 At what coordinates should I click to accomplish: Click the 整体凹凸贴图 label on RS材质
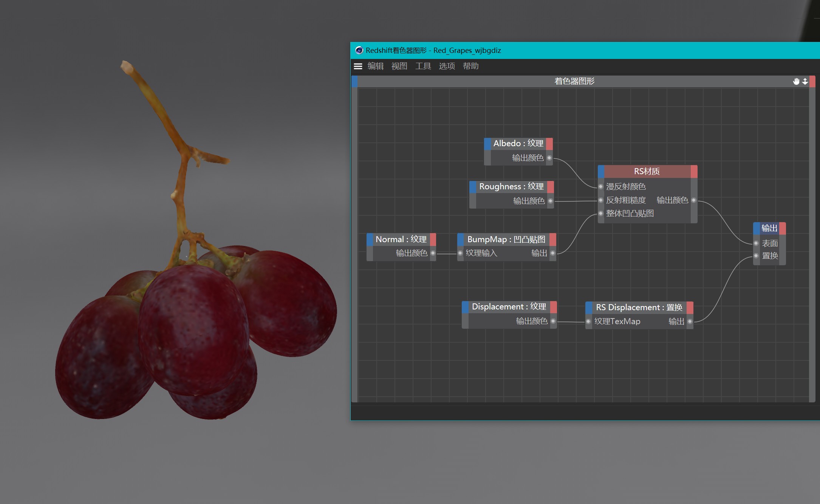[x=630, y=213]
